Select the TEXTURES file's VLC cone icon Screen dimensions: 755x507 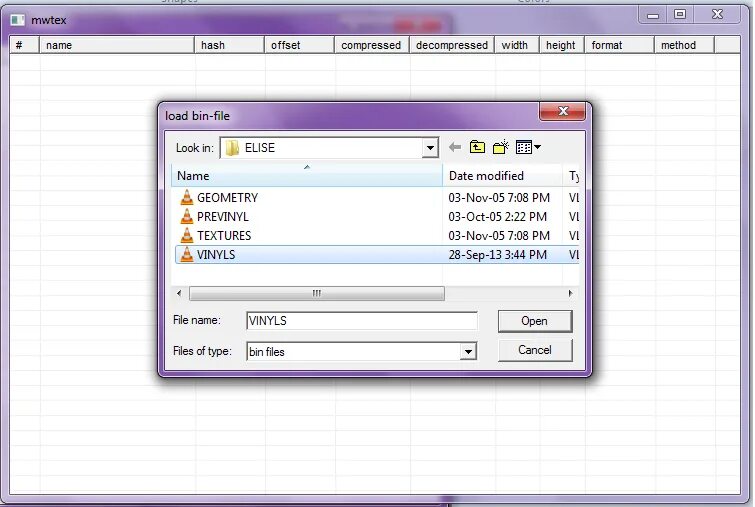tap(187, 235)
